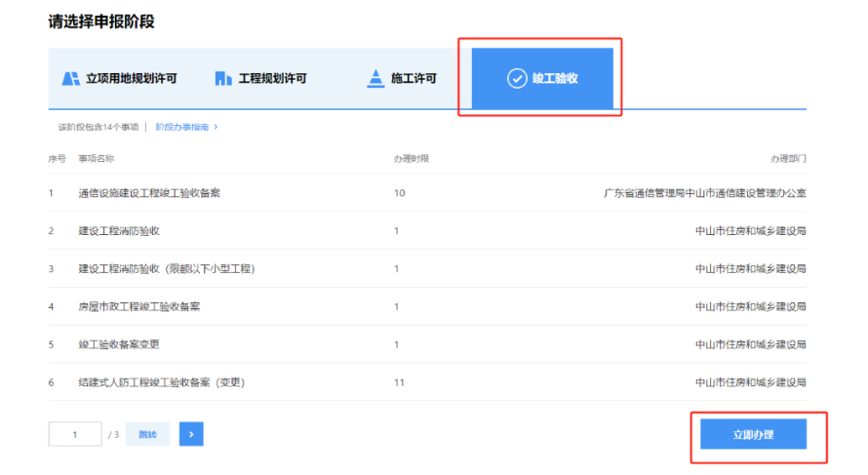The height and width of the screenshot is (475, 868).
Task: Focus the page number input field
Action: pos(75,434)
